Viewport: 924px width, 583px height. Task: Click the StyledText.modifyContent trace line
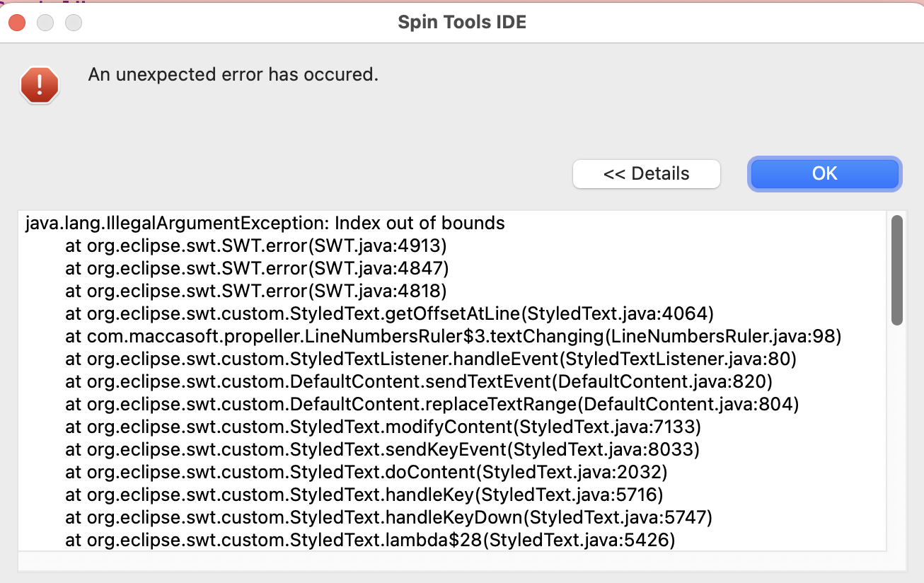tap(383, 427)
